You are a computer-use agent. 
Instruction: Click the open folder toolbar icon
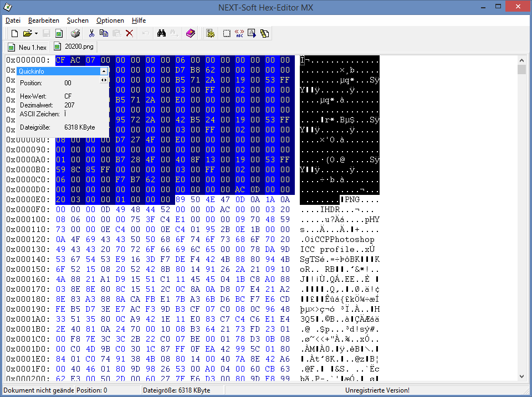point(27,33)
